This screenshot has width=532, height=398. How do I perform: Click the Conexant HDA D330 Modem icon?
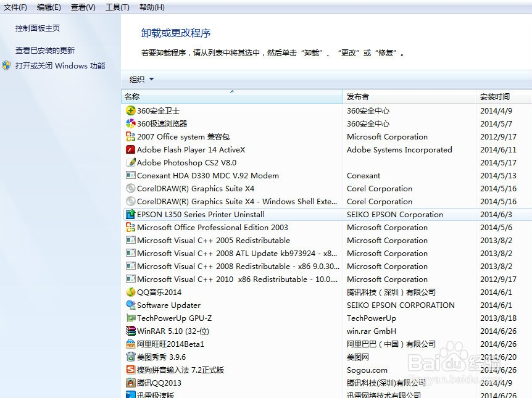(131, 175)
